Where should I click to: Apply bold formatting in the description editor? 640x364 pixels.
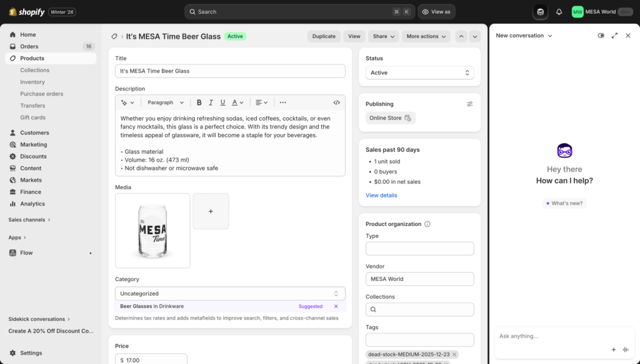(199, 102)
